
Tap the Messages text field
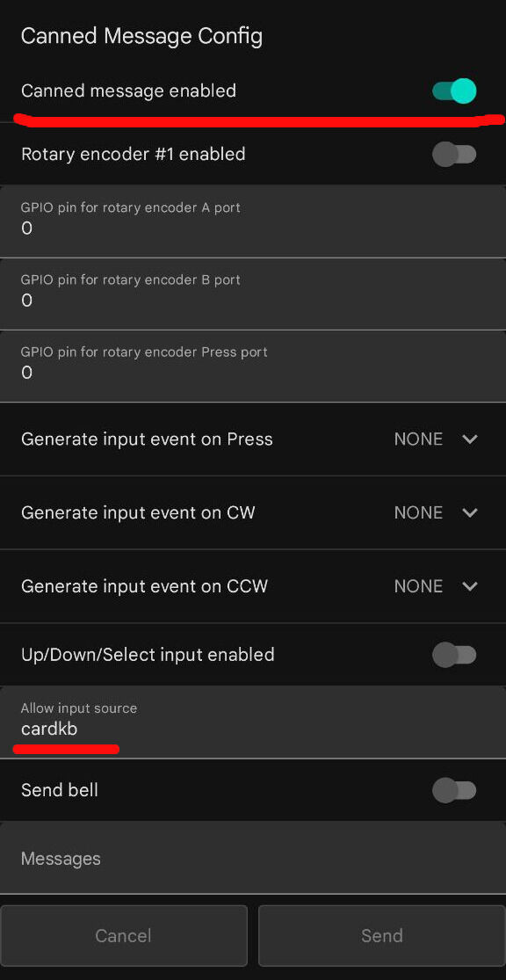253,858
